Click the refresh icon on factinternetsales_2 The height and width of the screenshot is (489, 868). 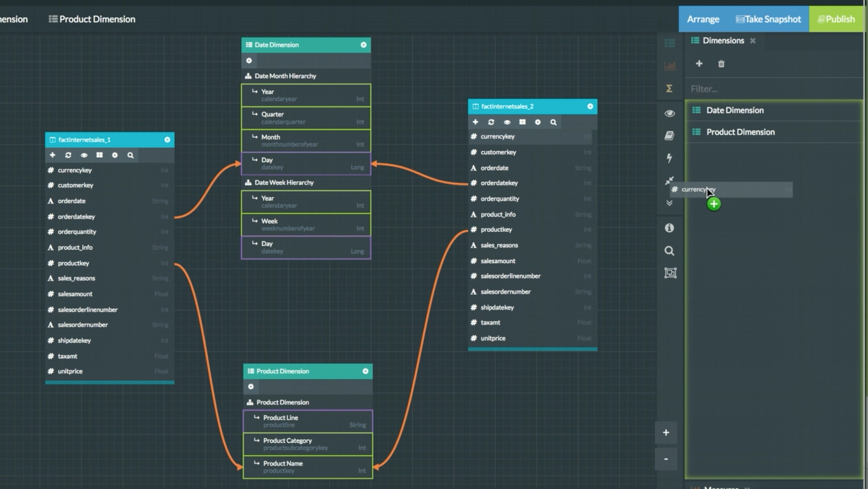[491, 122]
